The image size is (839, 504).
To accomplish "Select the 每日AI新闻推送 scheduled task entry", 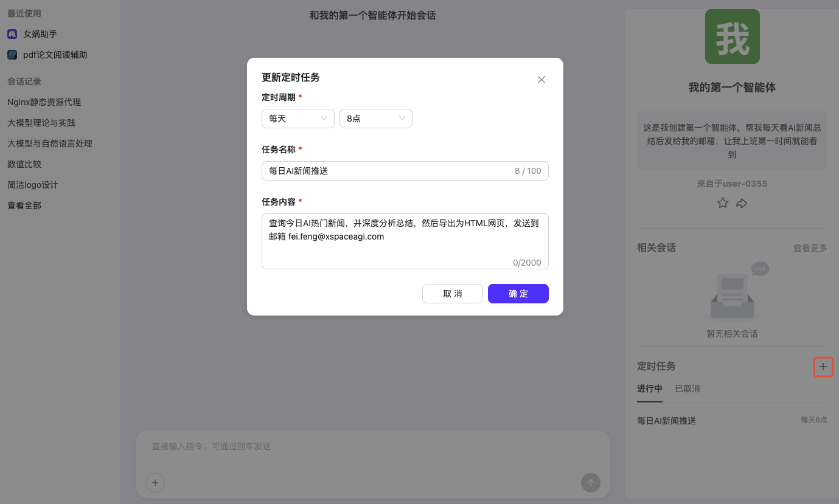I will click(x=666, y=420).
